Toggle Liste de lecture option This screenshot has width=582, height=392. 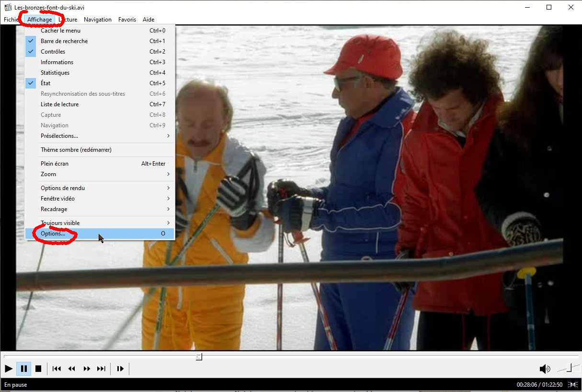pyautogui.click(x=100, y=104)
